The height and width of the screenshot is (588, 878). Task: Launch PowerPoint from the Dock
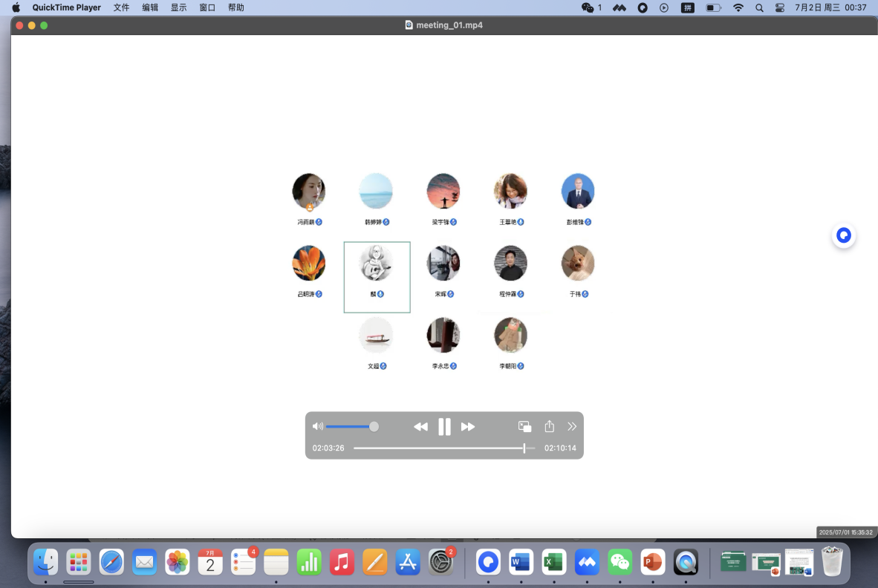[652, 562]
